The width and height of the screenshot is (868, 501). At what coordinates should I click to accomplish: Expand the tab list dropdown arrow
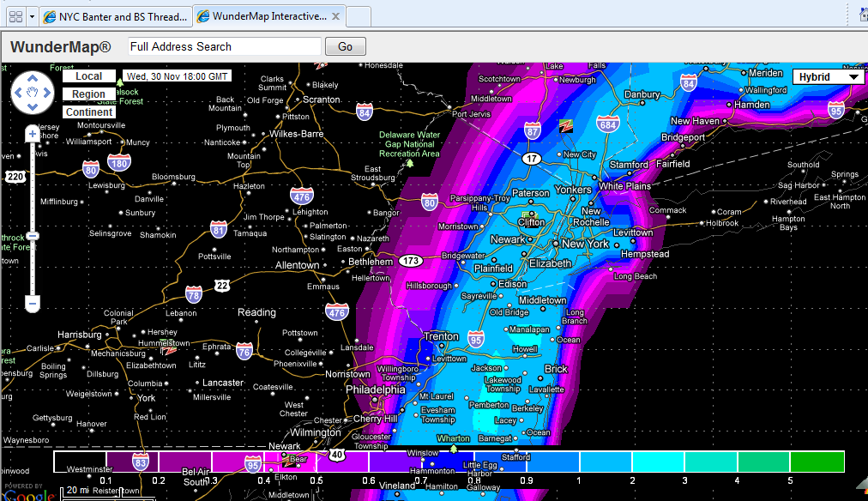click(32, 16)
